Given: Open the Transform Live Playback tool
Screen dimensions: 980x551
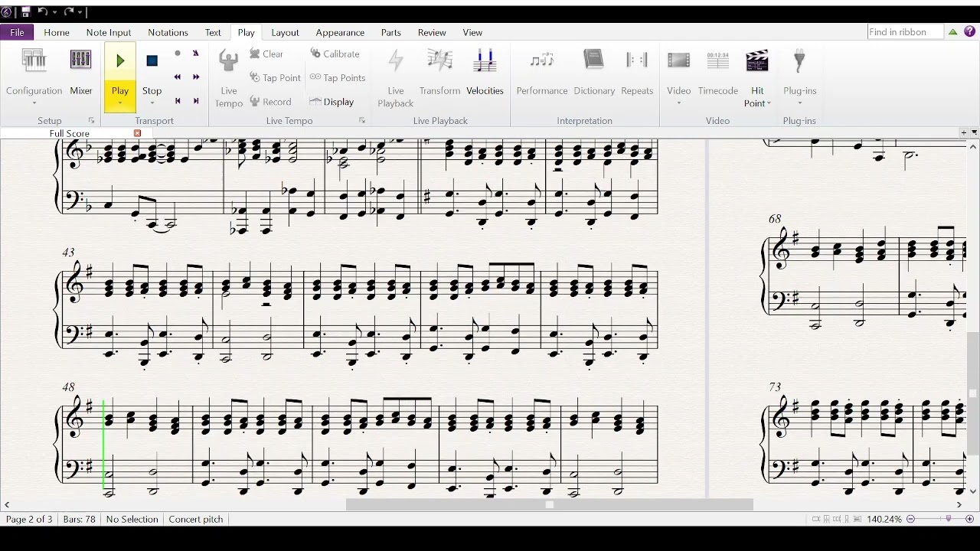Looking at the screenshot, I should [439, 70].
